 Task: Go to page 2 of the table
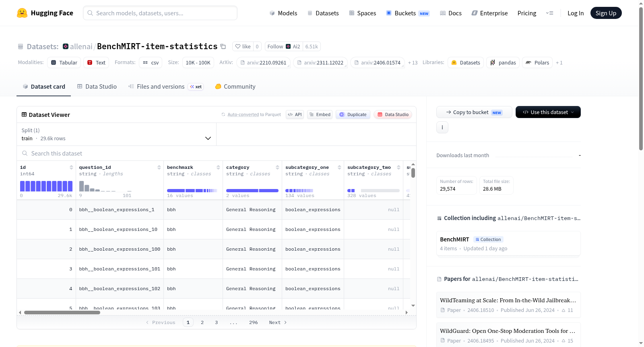[202, 322]
